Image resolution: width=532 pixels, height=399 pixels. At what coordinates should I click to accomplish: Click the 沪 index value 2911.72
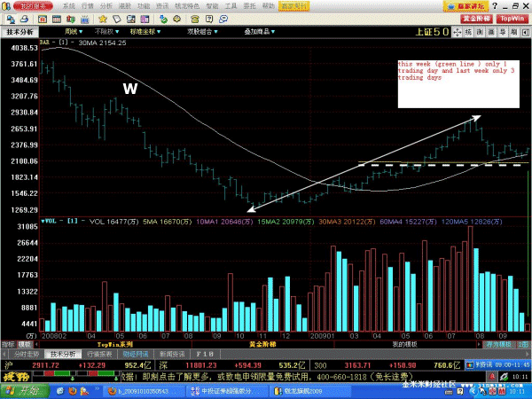point(45,365)
